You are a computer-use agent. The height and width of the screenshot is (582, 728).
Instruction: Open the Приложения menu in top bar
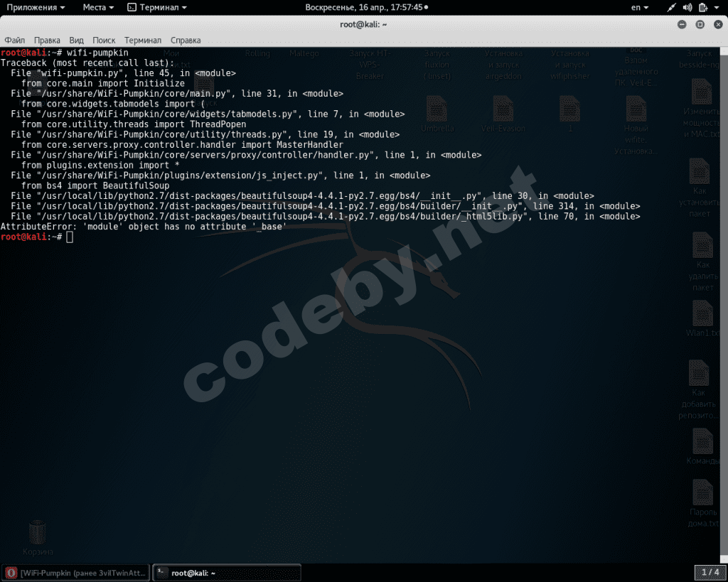pyautogui.click(x=36, y=7)
